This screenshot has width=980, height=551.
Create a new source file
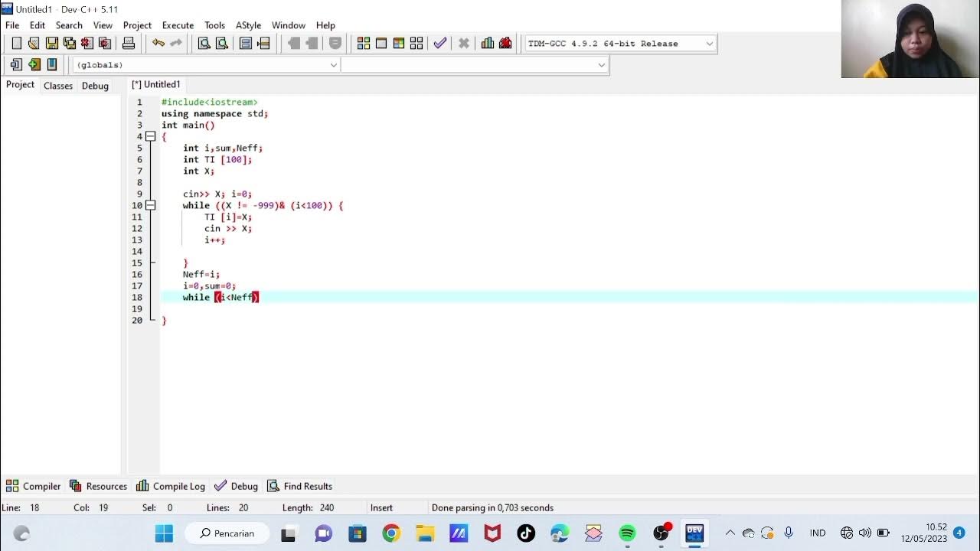tap(16, 44)
